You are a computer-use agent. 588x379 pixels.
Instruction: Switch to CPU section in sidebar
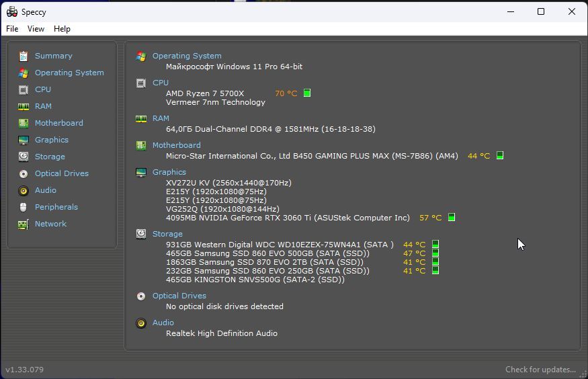(43, 89)
